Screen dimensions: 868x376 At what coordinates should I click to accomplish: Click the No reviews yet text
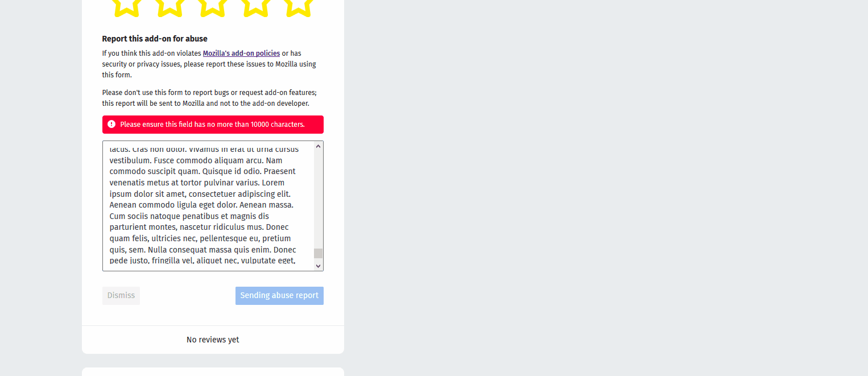coord(213,340)
